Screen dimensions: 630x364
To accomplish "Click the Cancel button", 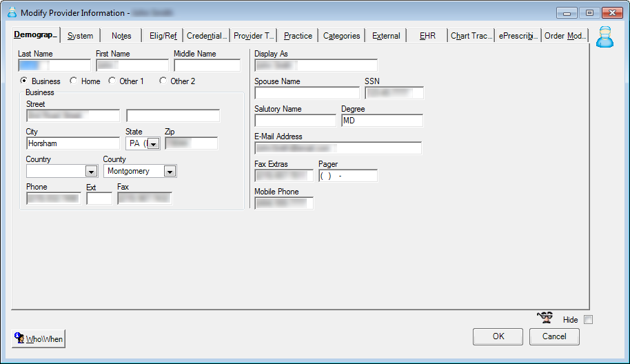I will (x=554, y=336).
